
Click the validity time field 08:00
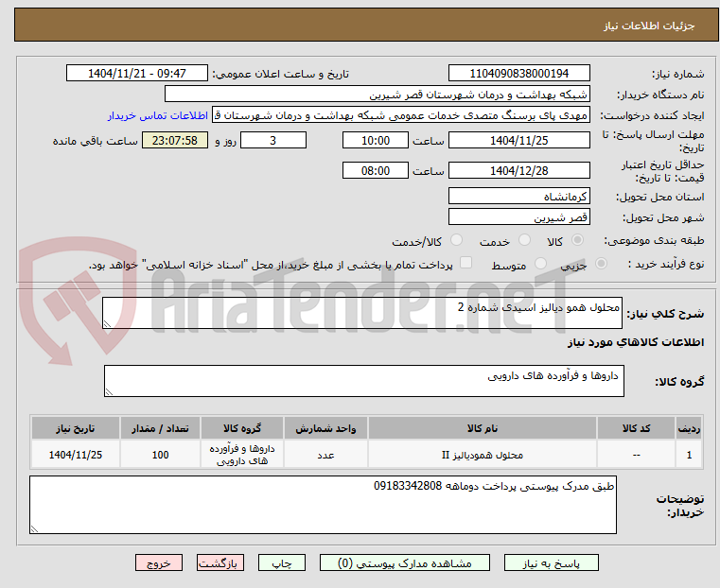coord(376,170)
